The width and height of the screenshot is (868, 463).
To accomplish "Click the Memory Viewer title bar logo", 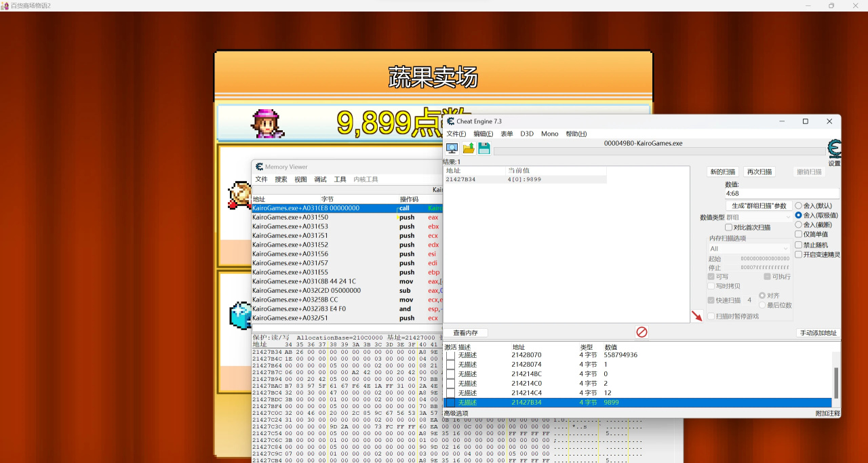I will (259, 167).
